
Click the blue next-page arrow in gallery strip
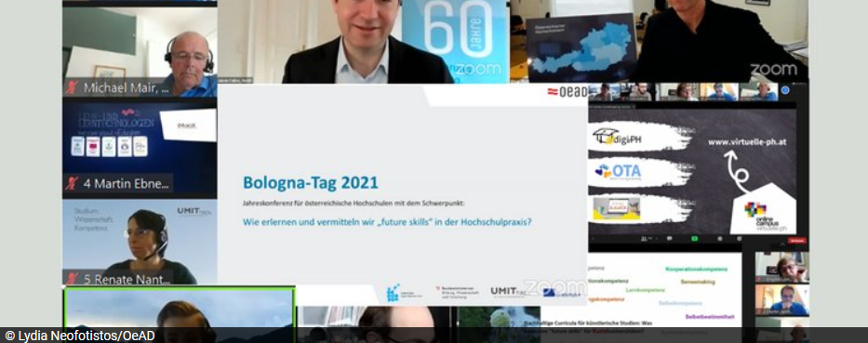(x=785, y=89)
